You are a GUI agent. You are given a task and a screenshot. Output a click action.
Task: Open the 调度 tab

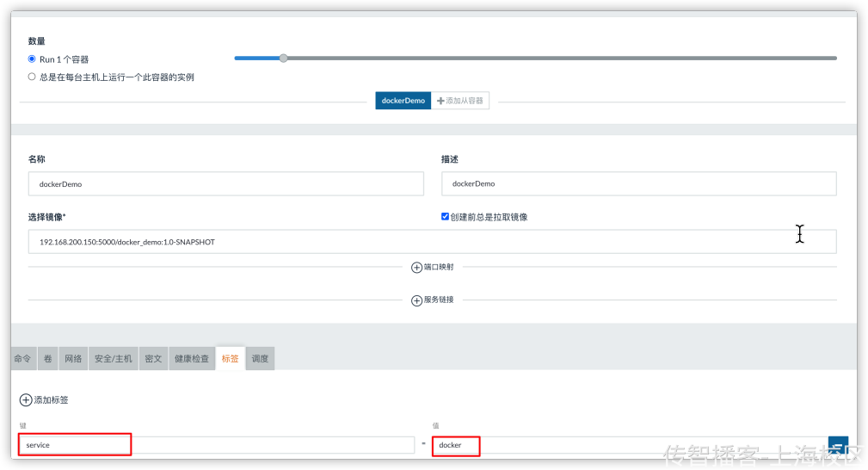[x=260, y=359]
